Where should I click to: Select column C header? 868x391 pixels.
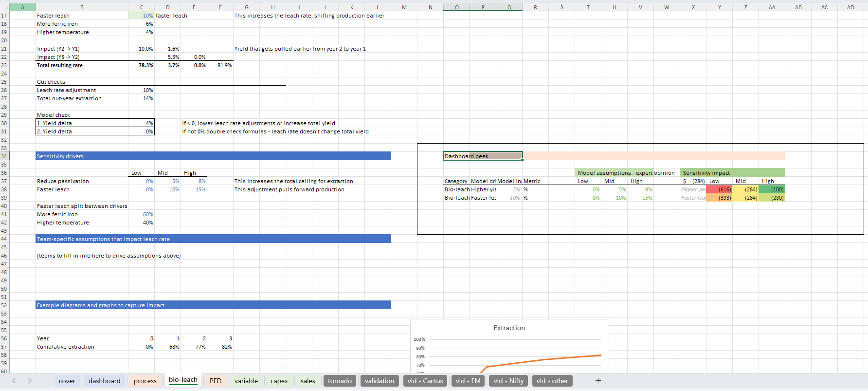coord(142,7)
